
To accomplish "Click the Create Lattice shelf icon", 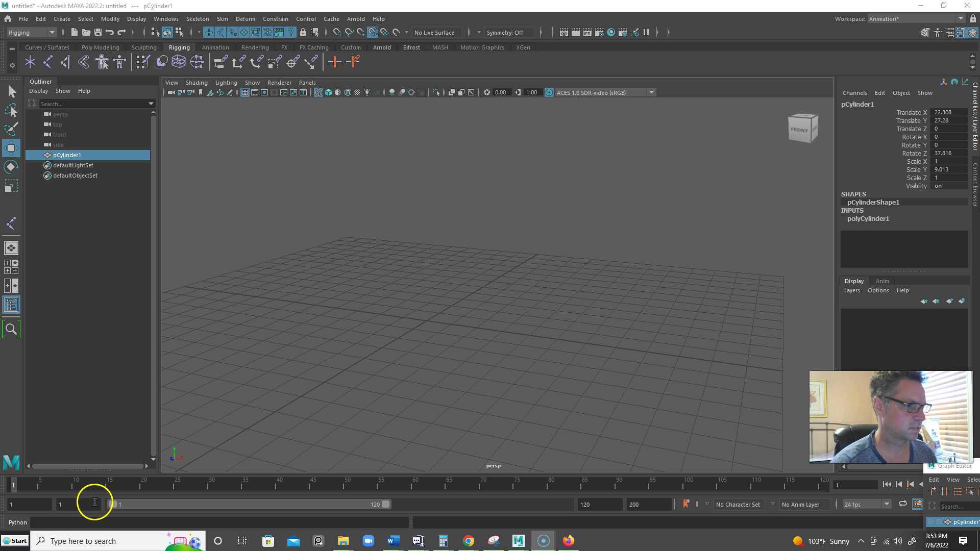I will (178, 62).
